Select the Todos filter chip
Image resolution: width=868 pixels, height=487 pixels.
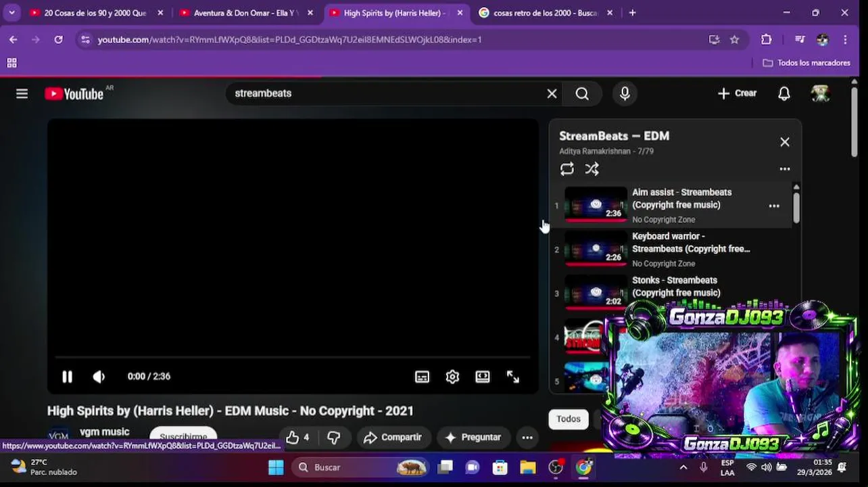click(x=568, y=419)
